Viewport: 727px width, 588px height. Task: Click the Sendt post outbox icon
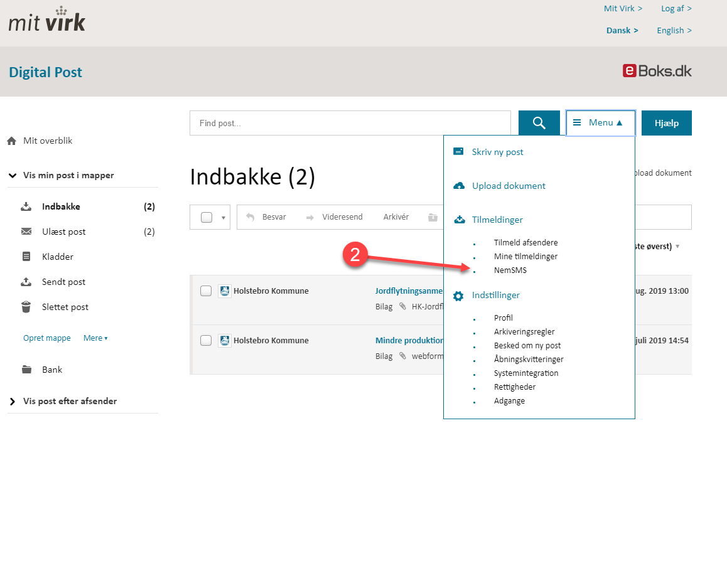point(26,282)
